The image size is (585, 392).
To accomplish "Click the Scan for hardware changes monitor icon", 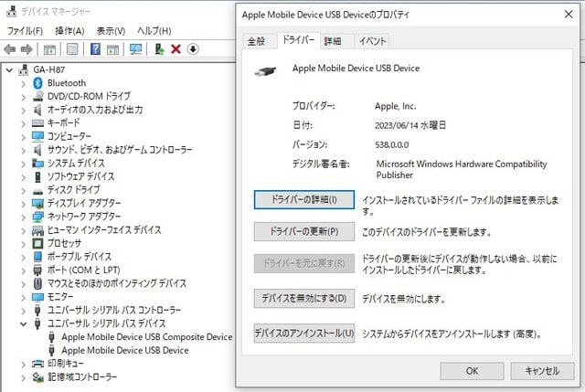I will click(136, 48).
